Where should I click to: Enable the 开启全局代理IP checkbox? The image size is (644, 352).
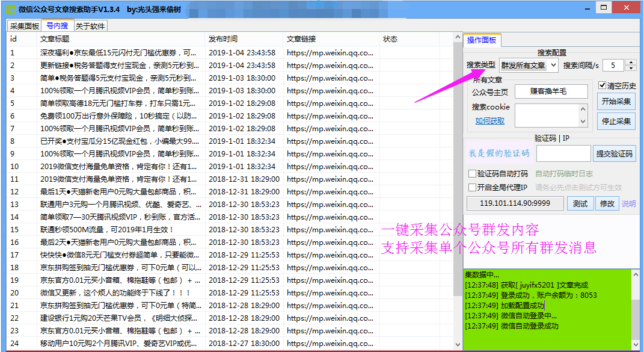click(472, 187)
